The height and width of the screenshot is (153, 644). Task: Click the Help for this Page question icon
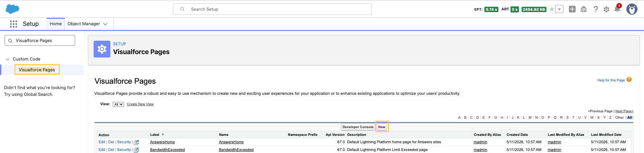tap(629, 79)
